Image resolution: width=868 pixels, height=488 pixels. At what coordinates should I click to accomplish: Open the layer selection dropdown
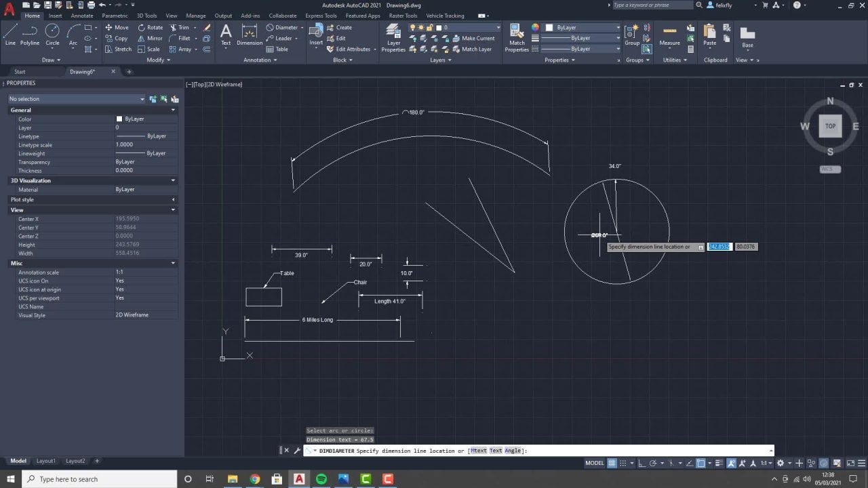click(498, 28)
